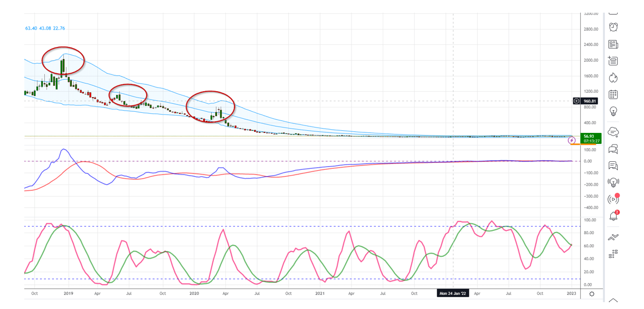This screenshot has width=644, height=309.
Task: Open the DOM dotted ladder icon
Action: [x=613, y=255]
